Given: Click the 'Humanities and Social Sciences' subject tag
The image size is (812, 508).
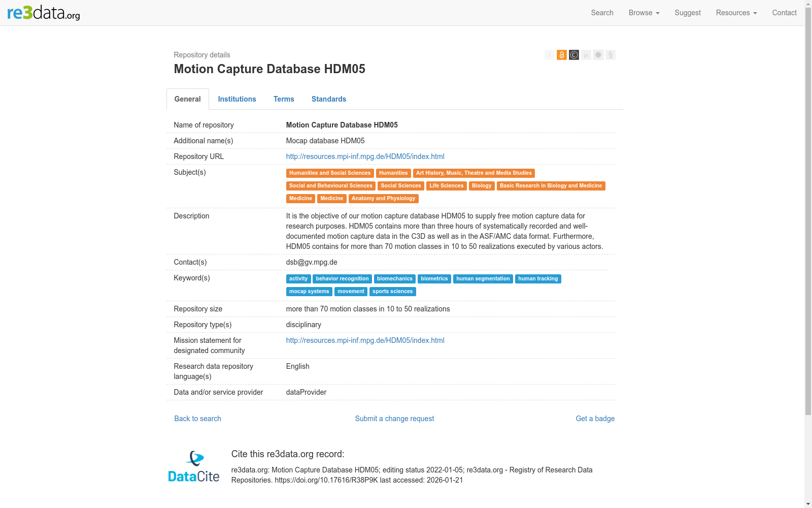Looking at the screenshot, I should tap(330, 173).
